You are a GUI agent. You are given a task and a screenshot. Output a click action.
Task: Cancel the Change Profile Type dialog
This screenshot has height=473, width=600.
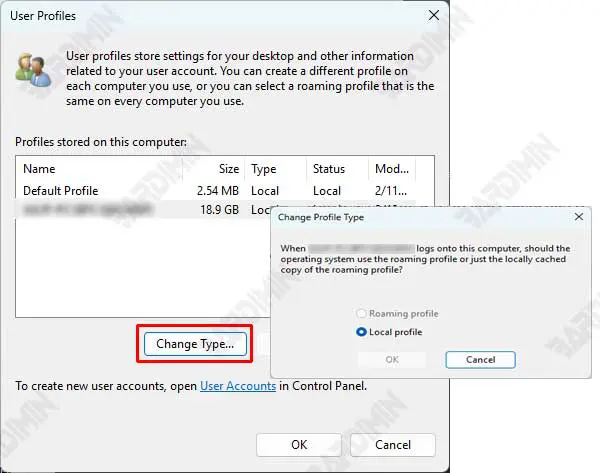pos(480,360)
